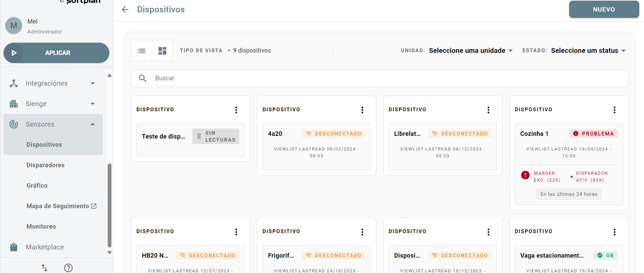This screenshot has width=644, height=273.
Task: Click the Sensores gauge icon
Action: [14, 124]
